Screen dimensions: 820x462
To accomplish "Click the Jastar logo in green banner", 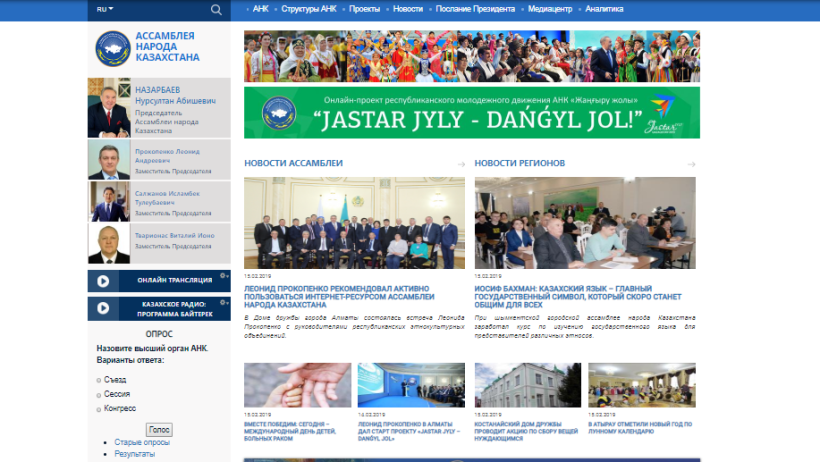I will 663,113.
